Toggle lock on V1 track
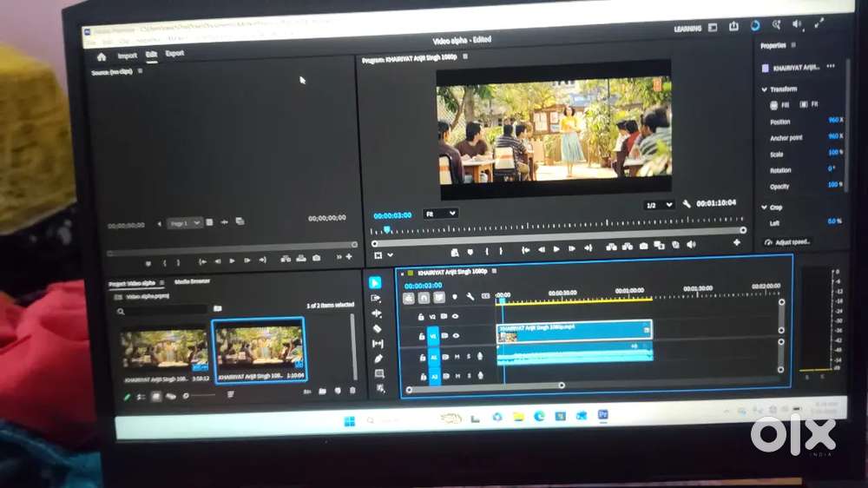The width and height of the screenshot is (868, 488). [x=421, y=337]
